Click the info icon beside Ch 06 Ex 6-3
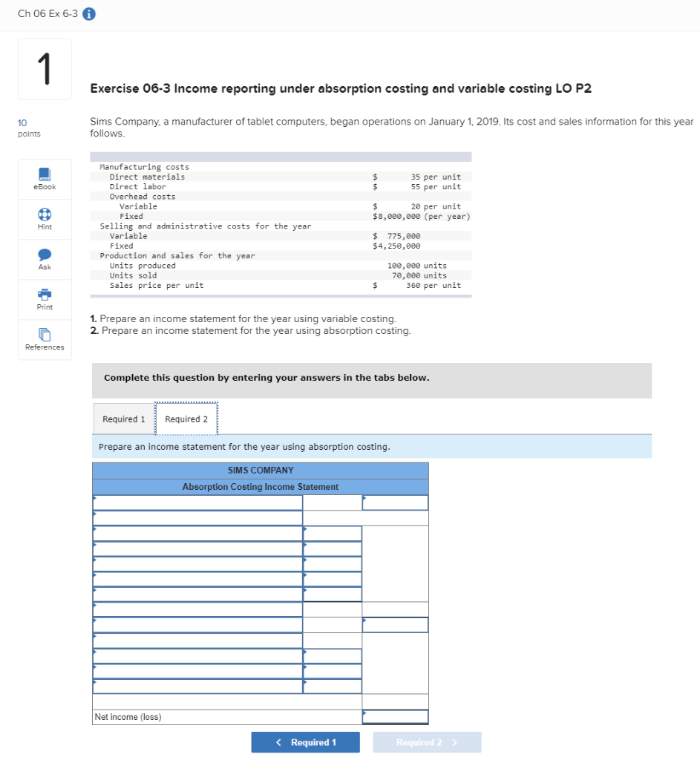Viewport: 700px width, 760px height. pos(88,13)
